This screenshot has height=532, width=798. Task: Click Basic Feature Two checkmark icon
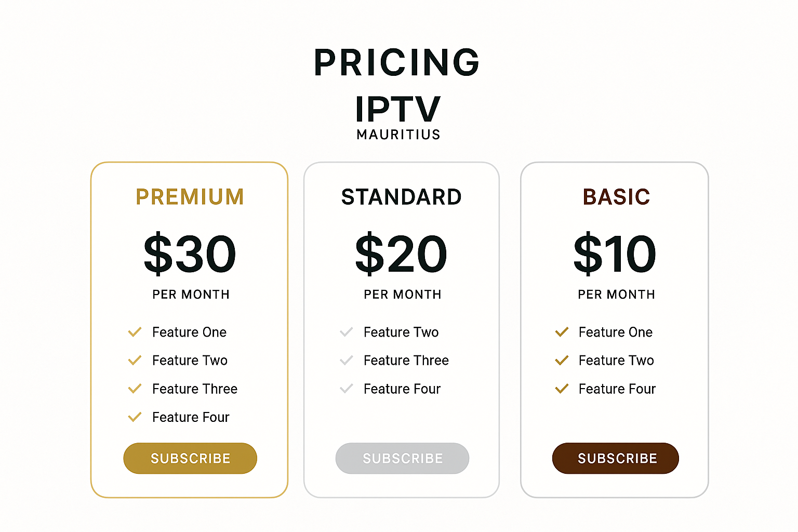(x=562, y=360)
